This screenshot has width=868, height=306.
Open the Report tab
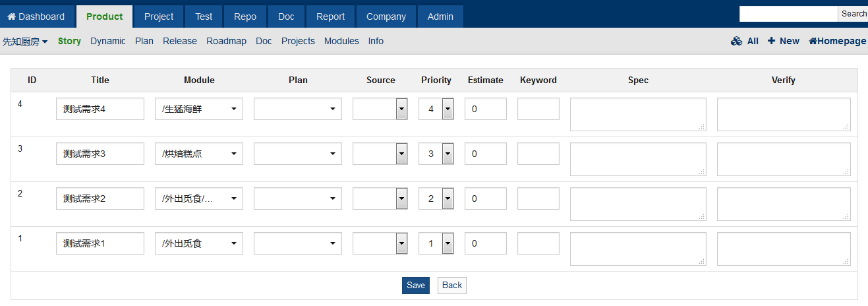[330, 16]
